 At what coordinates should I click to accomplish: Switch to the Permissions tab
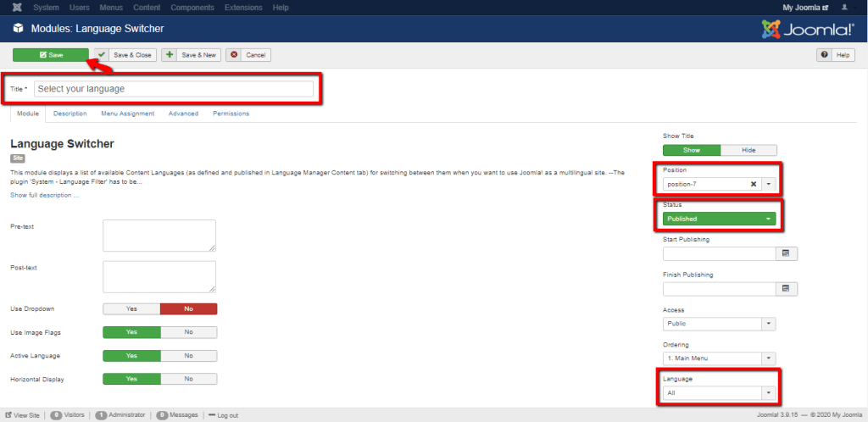point(231,114)
